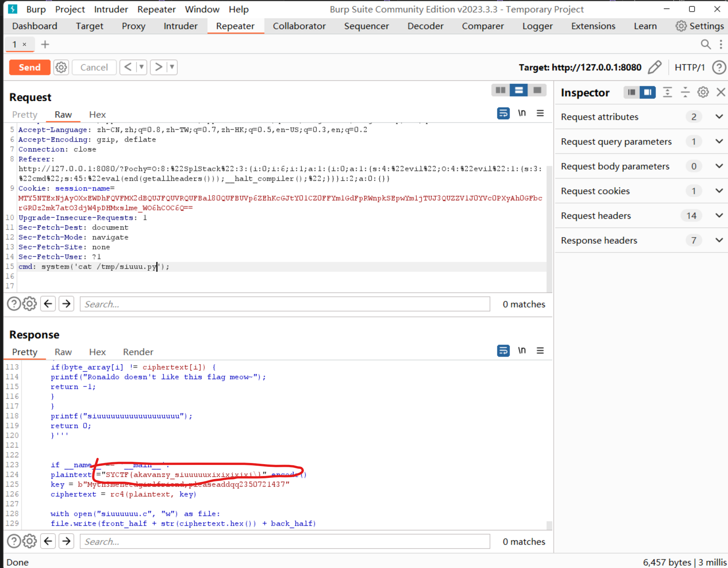Open Repeater tab options kebab menu
The height and width of the screenshot is (568, 728).
point(721,44)
